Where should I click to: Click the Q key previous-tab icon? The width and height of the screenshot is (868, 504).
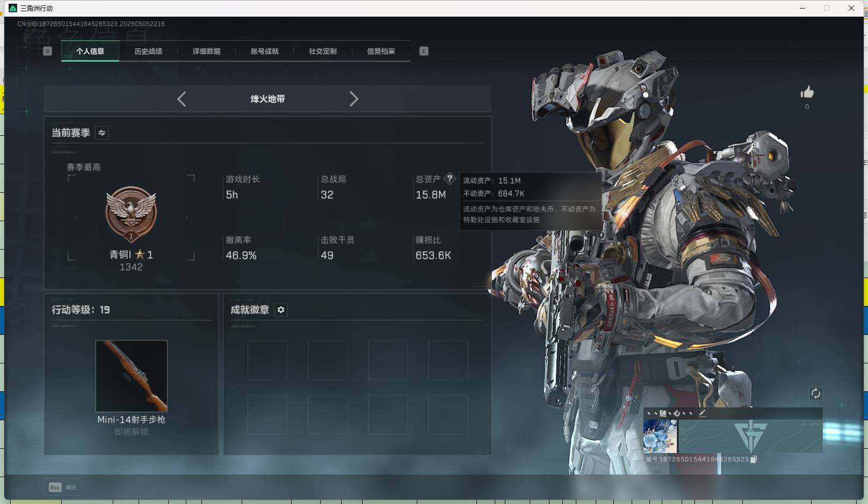pos(47,51)
